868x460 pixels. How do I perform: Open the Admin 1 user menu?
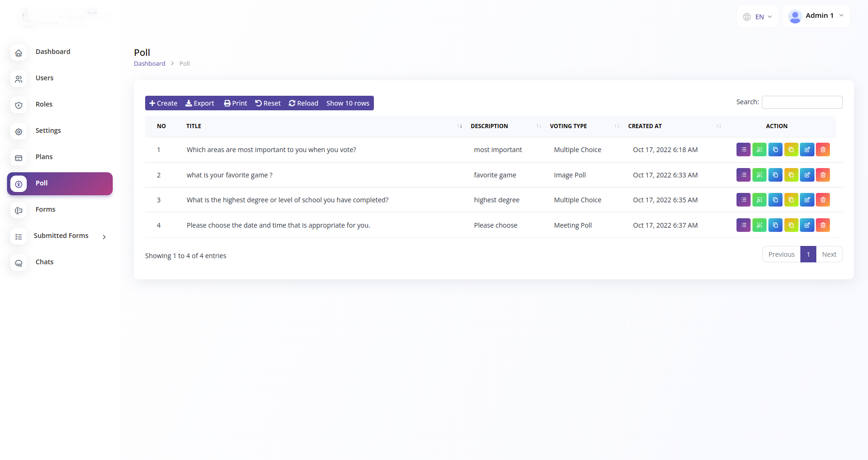(816, 16)
